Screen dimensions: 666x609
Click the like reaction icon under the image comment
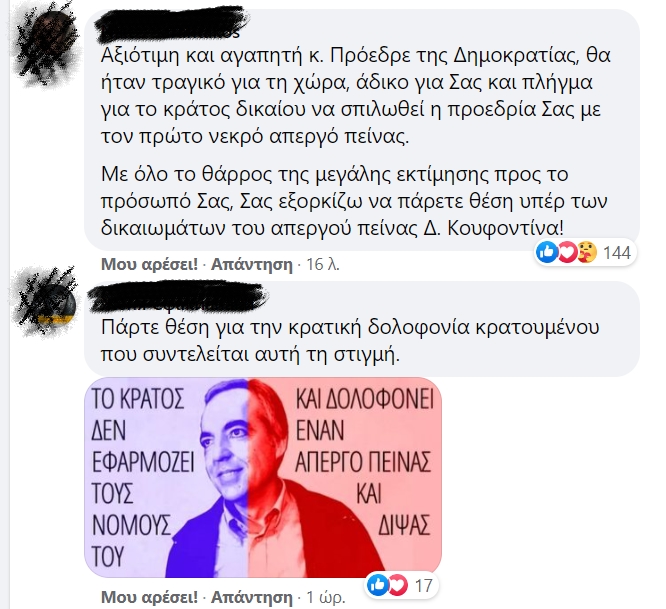pyautogui.click(x=377, y=586)
